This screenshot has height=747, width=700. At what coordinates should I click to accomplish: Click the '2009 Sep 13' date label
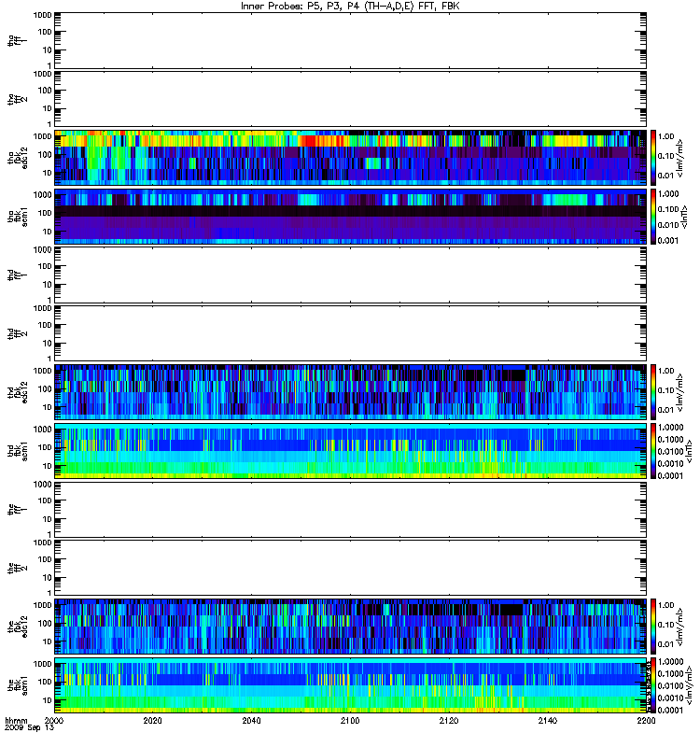[x=30, y=728]
